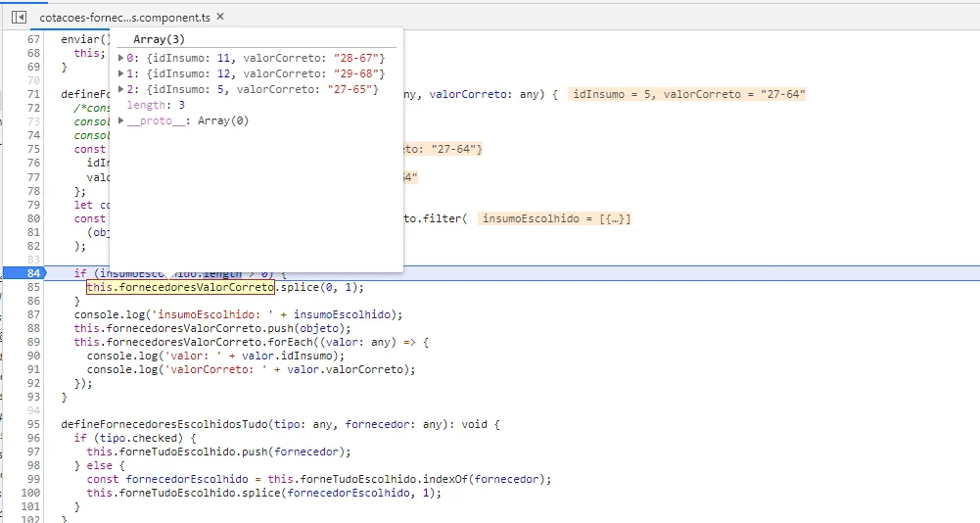980x523 pixels.
Task: Click the inline value insumoEscolhido = [{…}]
Action: 555,218
